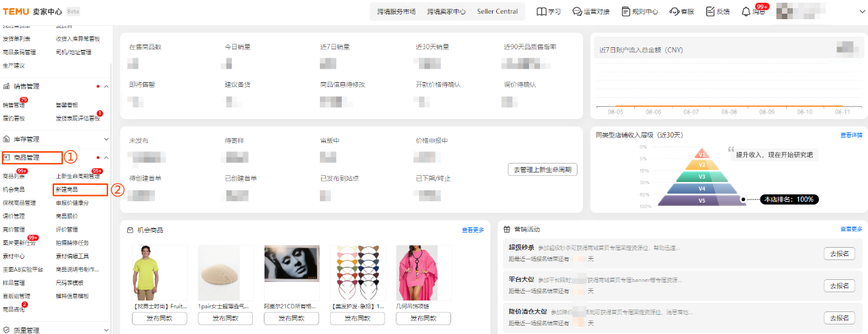Viewport: 868px width, 334px height.
Task: Click 查看详情 link above the income pyramid
Action: pos(851,135)
